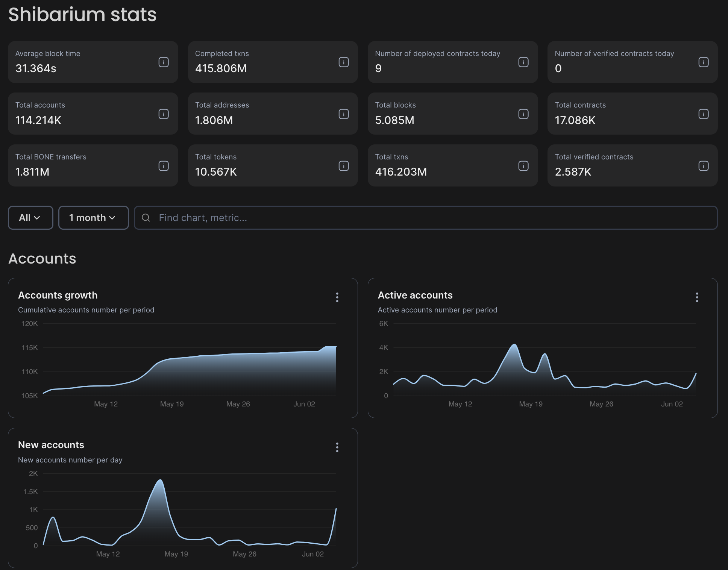Focus the Find chart, metric search field
Viewport: 728px width, 570px height.
(426, 218)
